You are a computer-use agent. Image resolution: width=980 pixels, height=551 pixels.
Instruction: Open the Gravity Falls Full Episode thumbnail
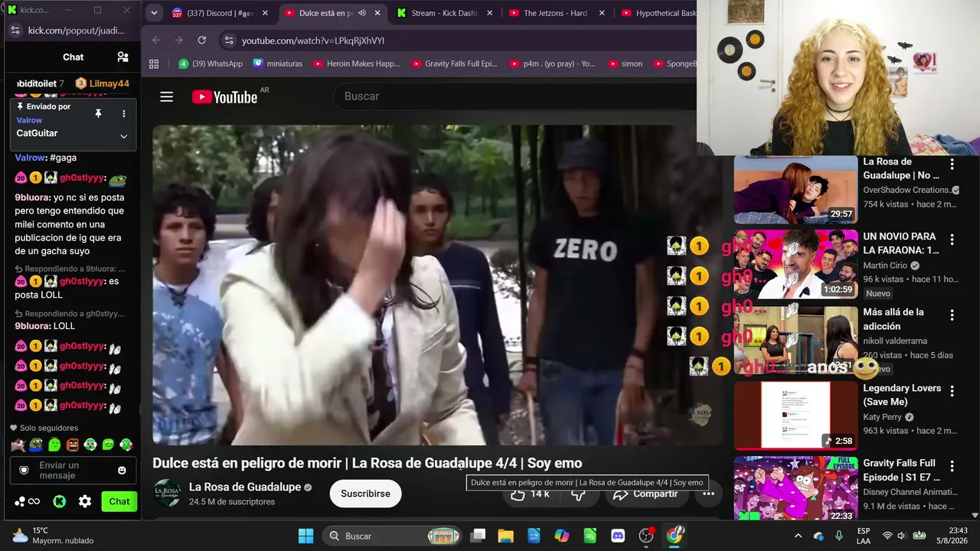(x=795, y=488)
